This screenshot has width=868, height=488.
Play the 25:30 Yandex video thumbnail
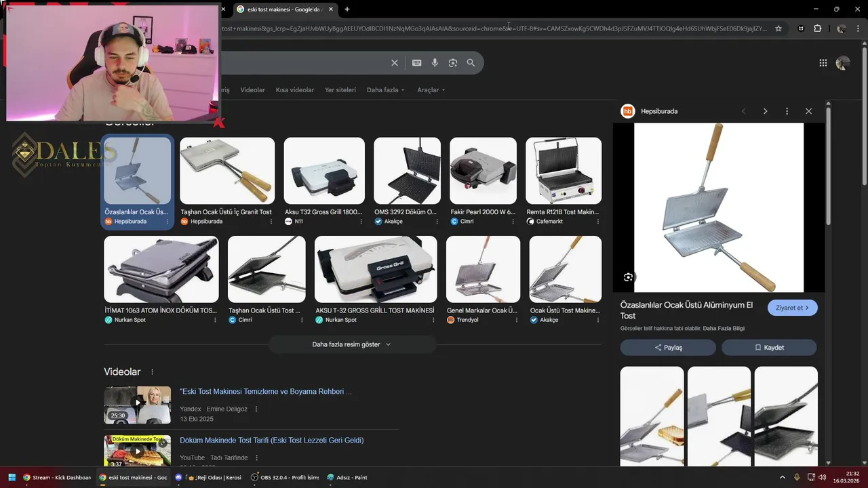tap(137, 405)
